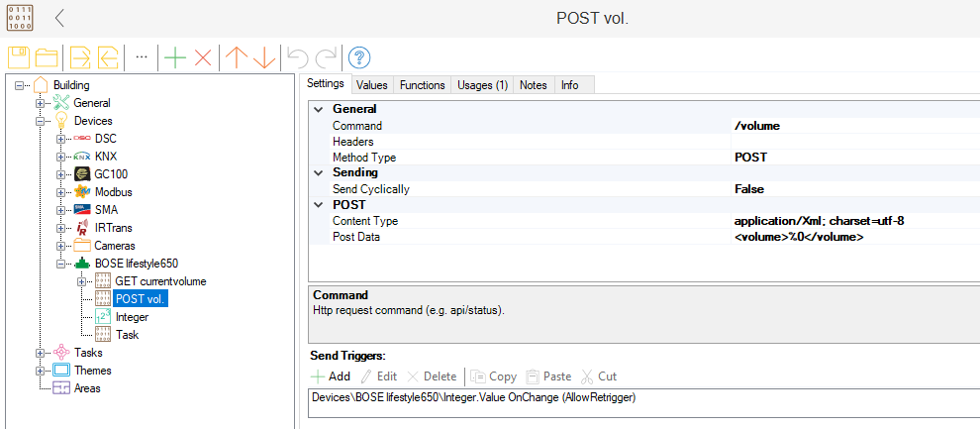Select GET currentvolume in the tree

pyautogui.click(x=160, y=281)
